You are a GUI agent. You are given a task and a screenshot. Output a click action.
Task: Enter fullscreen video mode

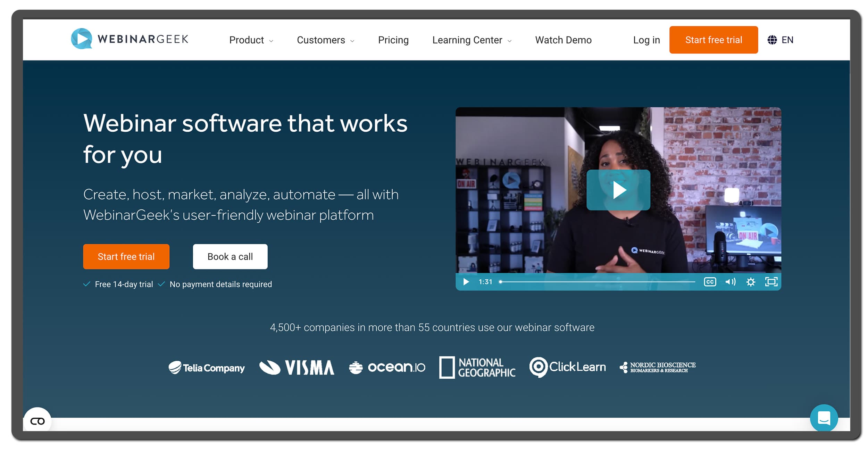tap(771, 282)
